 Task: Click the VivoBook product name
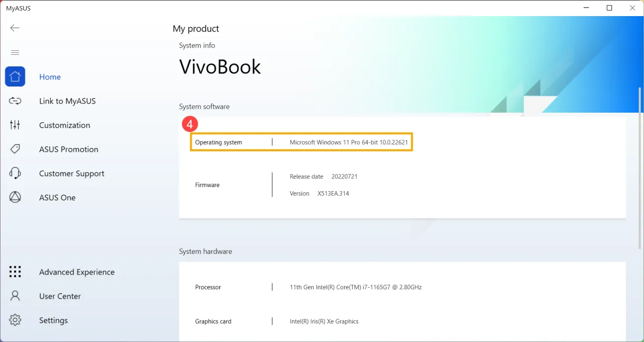(220, 67)
